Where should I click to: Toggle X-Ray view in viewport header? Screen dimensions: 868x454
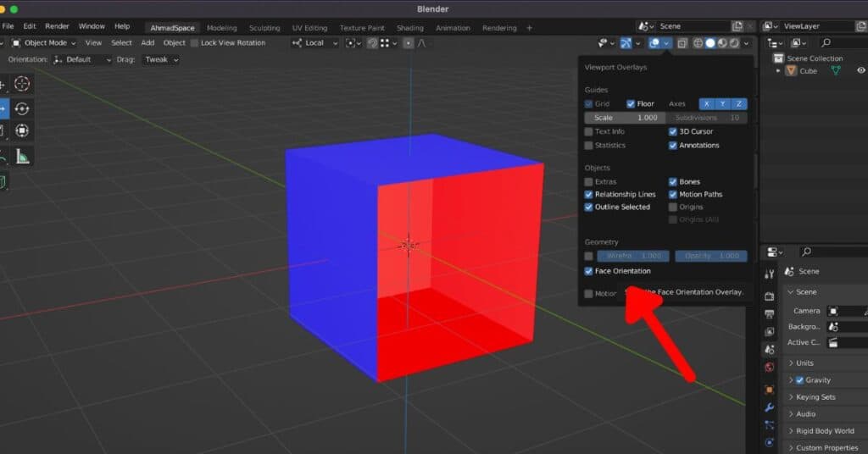pos(682,43)
